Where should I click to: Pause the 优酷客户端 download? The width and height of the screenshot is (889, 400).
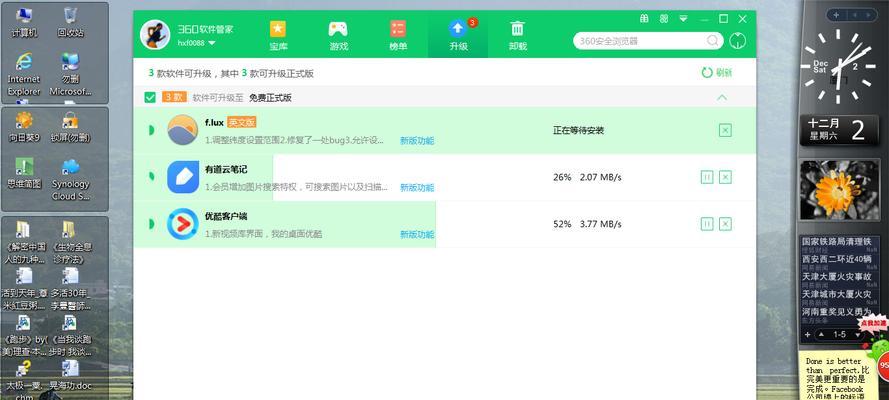(x=707, y=224)
